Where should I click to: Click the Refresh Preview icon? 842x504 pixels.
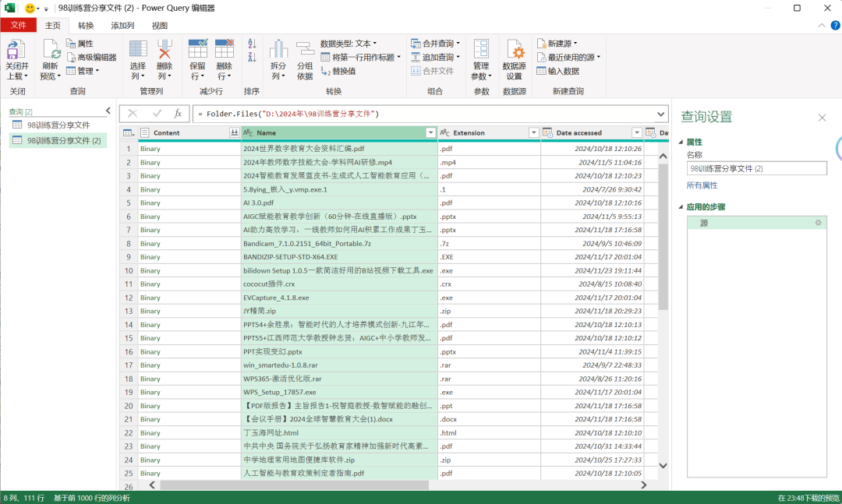[51, 56]
